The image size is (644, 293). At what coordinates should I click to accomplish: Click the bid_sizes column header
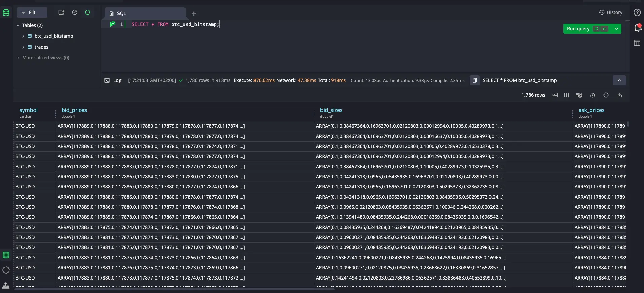tap(331, 110)
